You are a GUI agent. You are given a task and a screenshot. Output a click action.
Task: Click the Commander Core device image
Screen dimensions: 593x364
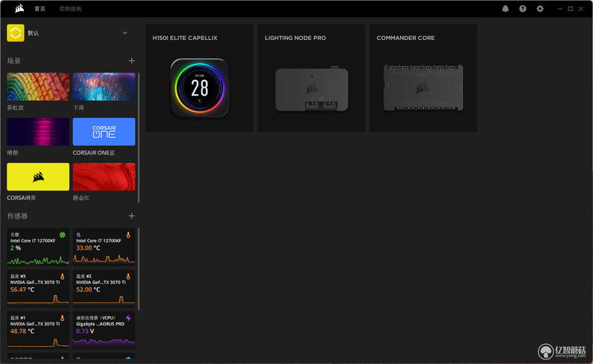coord(423,87)
